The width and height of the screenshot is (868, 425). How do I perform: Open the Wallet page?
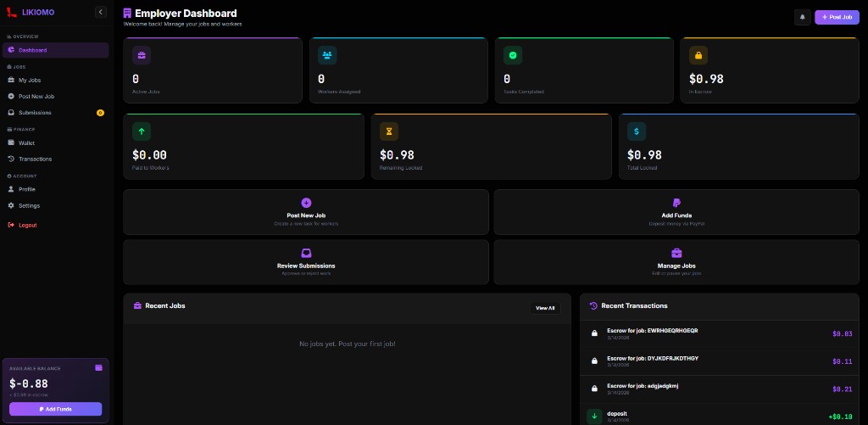[55, 143]
